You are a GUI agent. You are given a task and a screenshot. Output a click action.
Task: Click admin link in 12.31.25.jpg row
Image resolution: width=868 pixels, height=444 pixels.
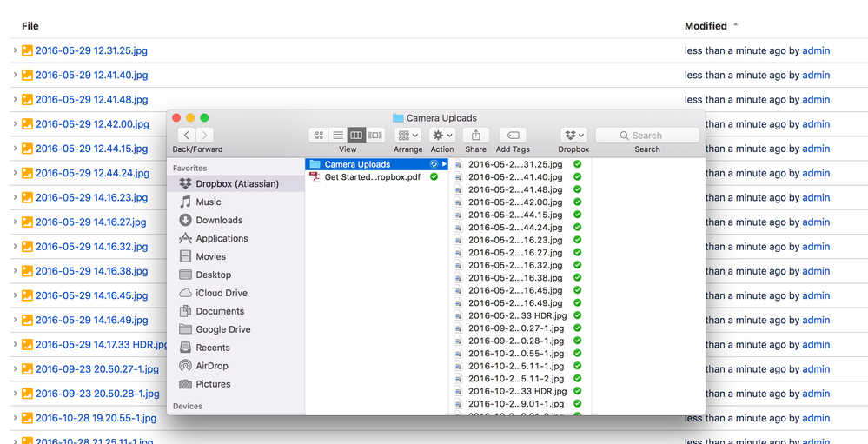click(x=816, y=51)
